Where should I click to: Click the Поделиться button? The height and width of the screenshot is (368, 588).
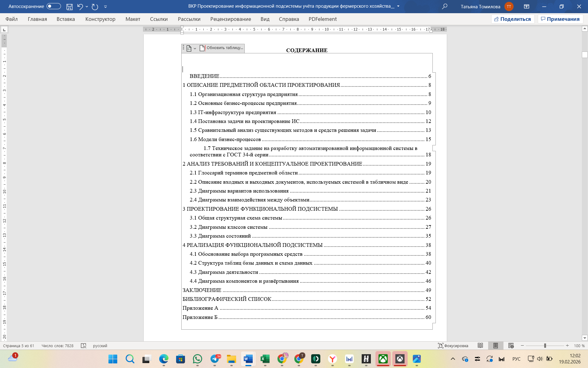(x=513, y=19)
